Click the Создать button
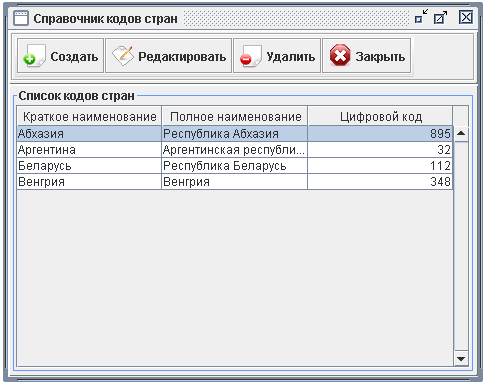Image resolution: width=483 pixels, height=384 pixels. (60, 56)
